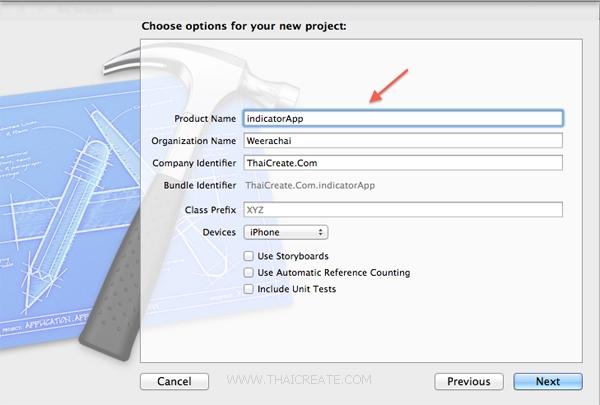600x405 pixels.
Task: Enable Use Automatic Reference Counting checkbox
Action: tap(249, 273)
